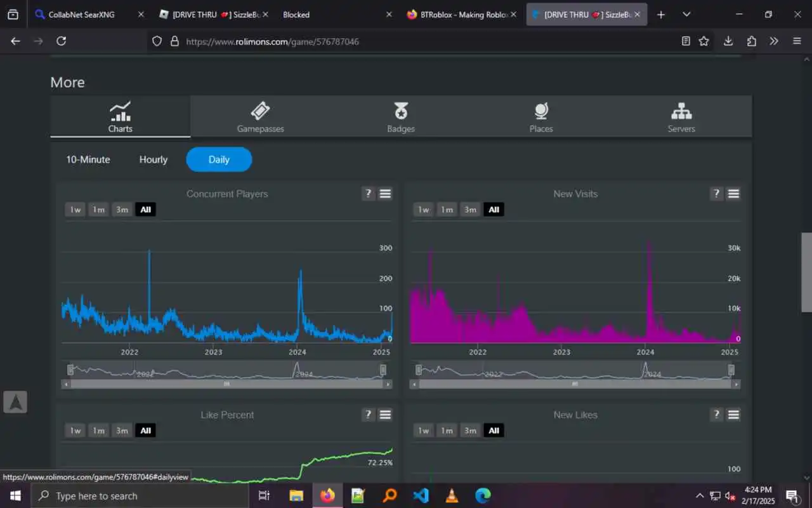Set New Likes range to 1m
Screen dimensions: 812x508
coord(447,431)
